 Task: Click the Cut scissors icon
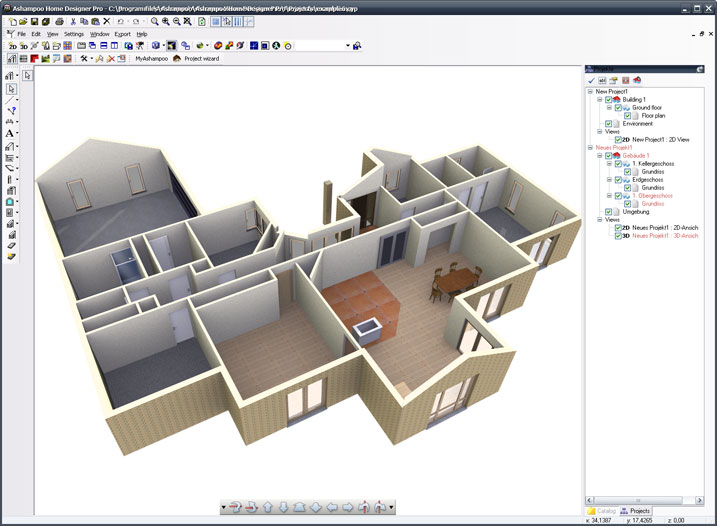click(73, 21)
